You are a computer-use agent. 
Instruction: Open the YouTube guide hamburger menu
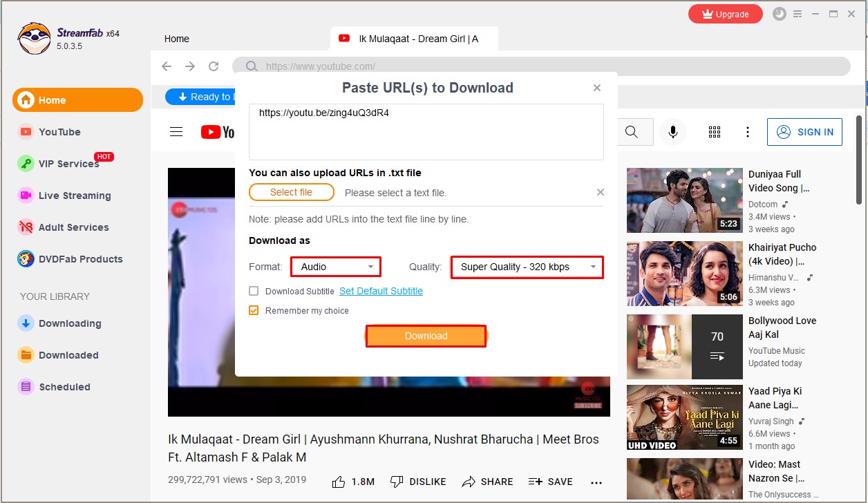pyautogui.click(x=176, y=132)
